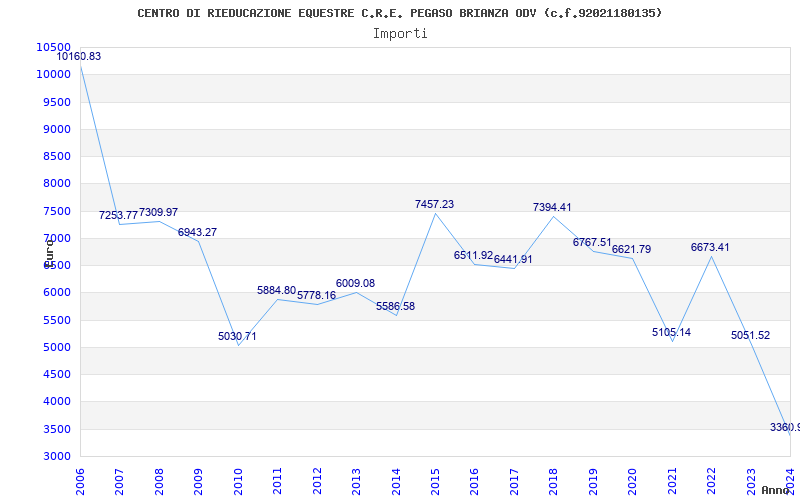Click the data label 5051.52

(751, 335)
